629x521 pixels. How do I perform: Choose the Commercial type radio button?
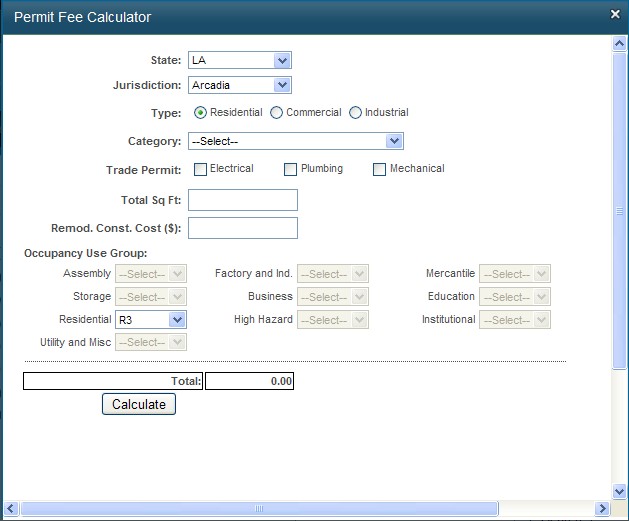[277, 113]
